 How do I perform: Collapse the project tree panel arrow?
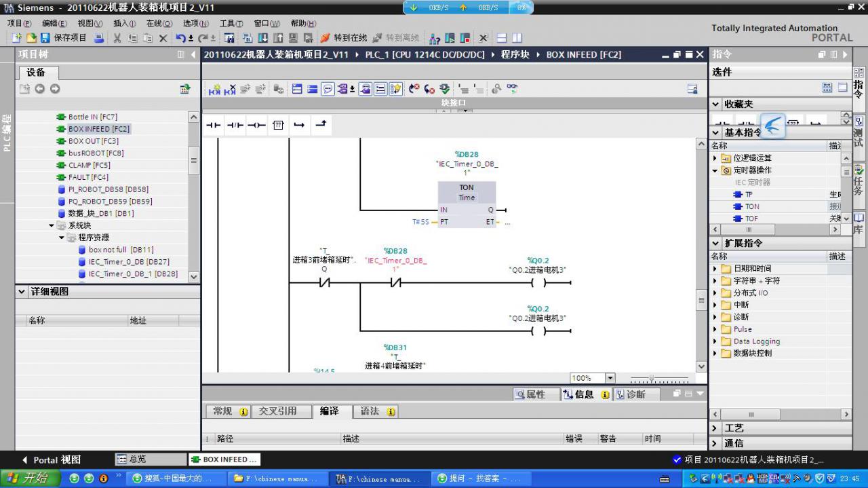[x=193, y=54]
